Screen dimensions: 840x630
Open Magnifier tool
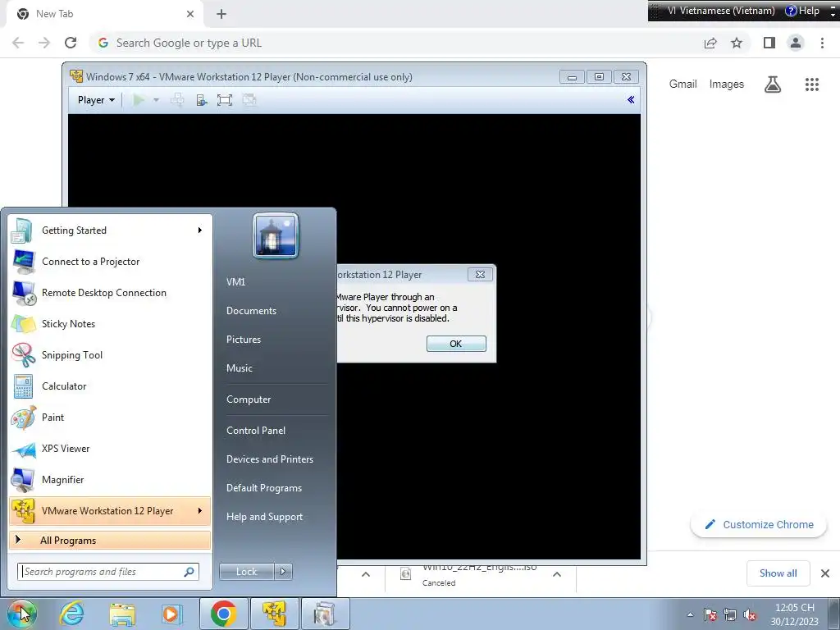(x=110, y=479)
